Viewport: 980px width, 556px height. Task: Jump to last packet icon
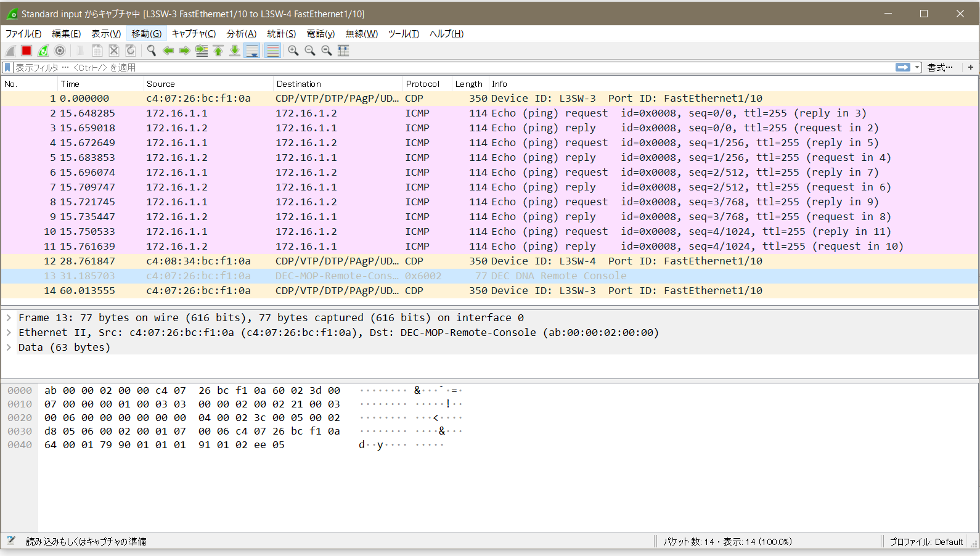[235, 51]
